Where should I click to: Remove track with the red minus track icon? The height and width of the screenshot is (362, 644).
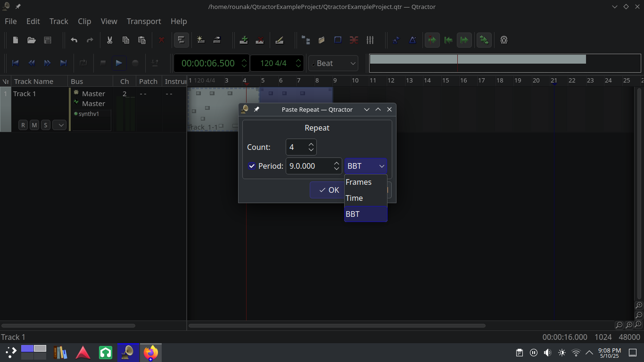[259, 40]
